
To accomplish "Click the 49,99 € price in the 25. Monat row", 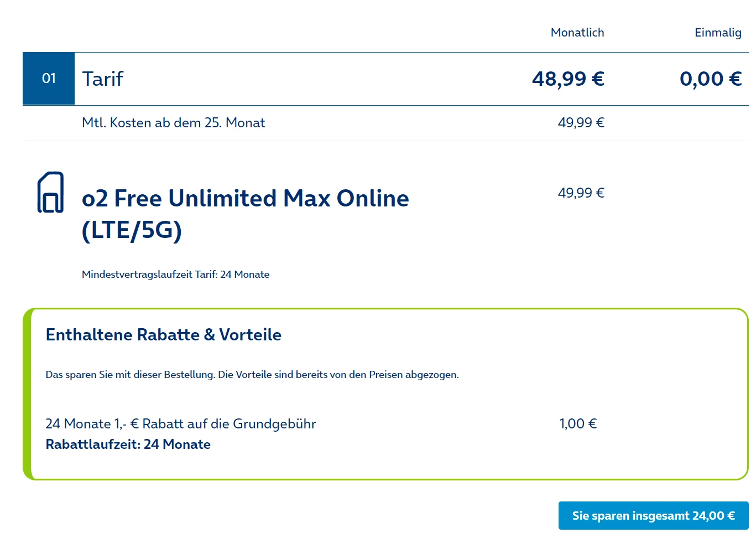I will (581, 123).
